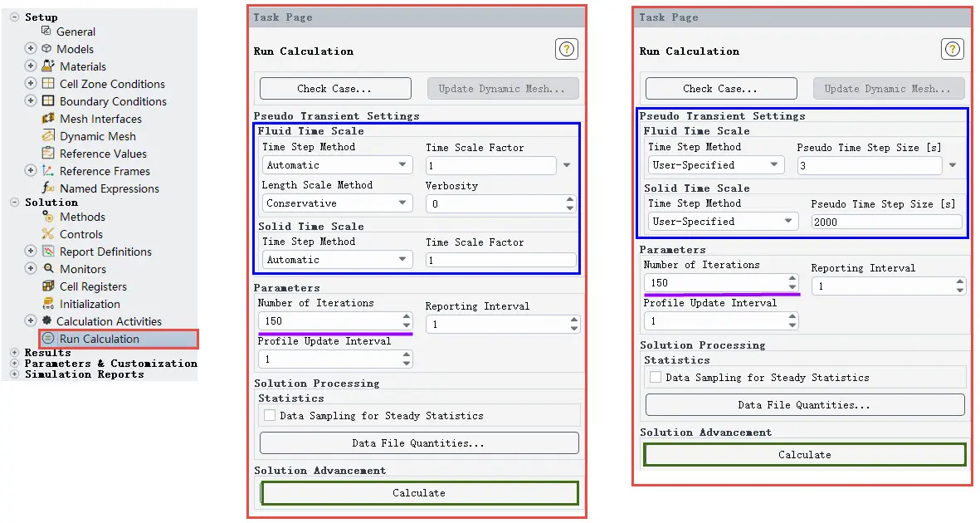The image size is (980, 523).
Task: Enable Data Sampling checkbox in right panel
Action: click(656, 377)
